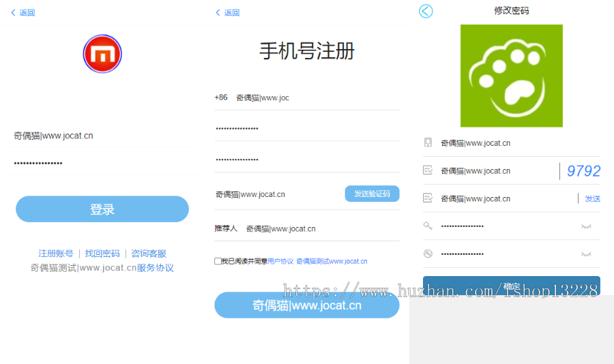Open the 找回密码 link
Screen dimensions: 614x364
(x=102, y=254)
